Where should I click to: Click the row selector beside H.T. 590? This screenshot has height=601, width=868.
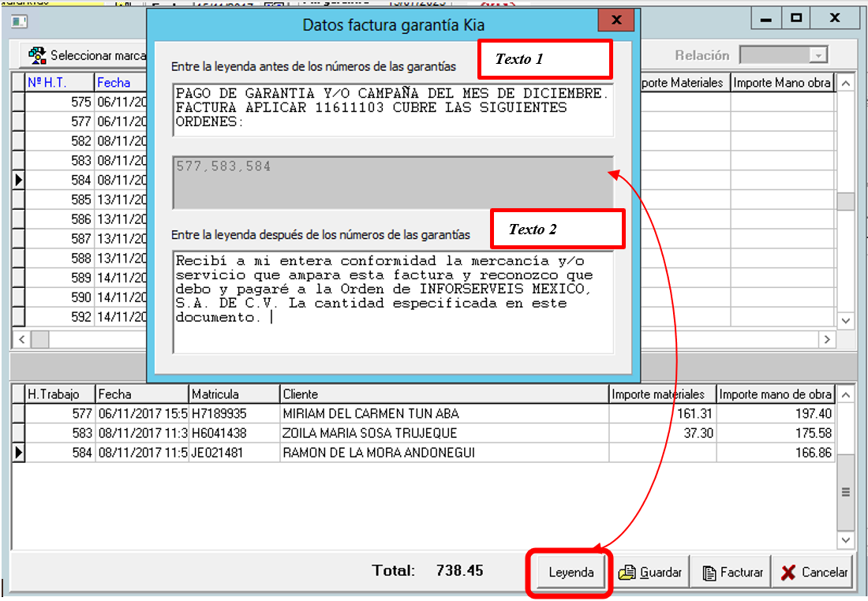coord(18,297)
